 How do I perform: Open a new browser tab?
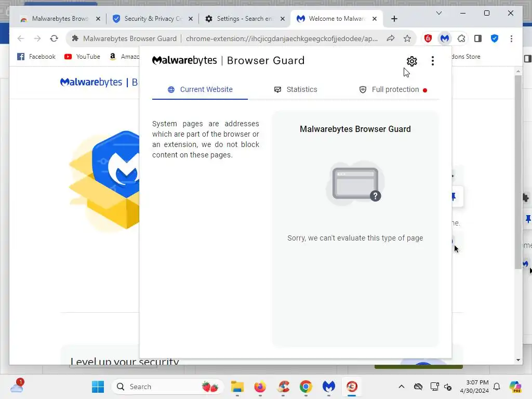(x=394, y=19)
